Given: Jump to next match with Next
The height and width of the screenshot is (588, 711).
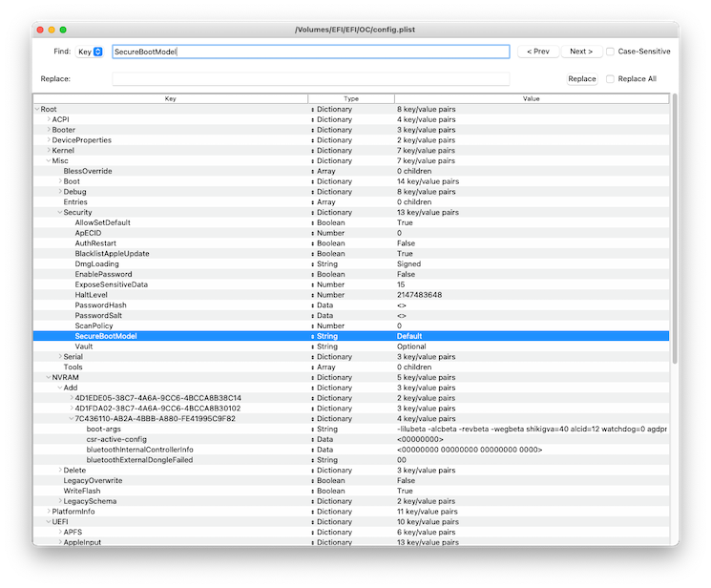Looking at the screenshot, I should (x=581, y=52).
